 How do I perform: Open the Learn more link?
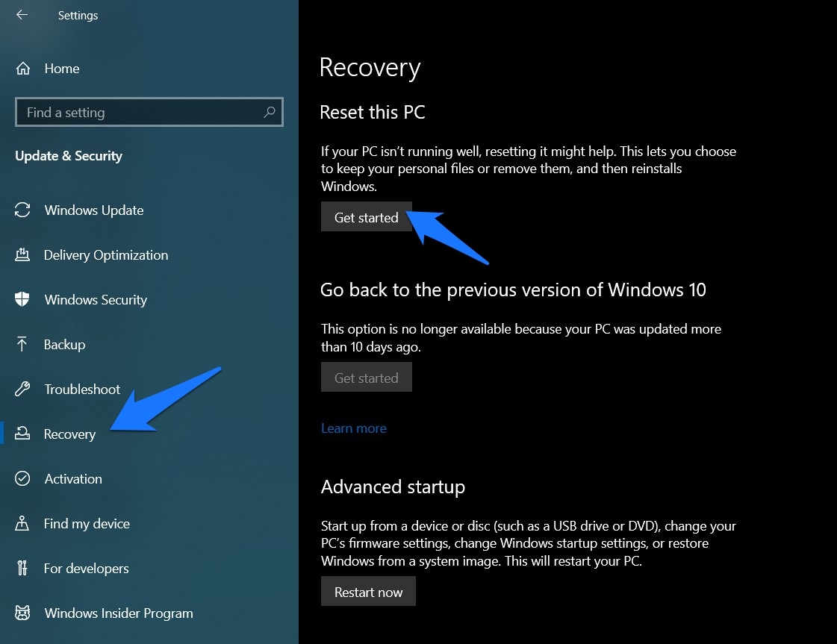[x=353, y=428]
